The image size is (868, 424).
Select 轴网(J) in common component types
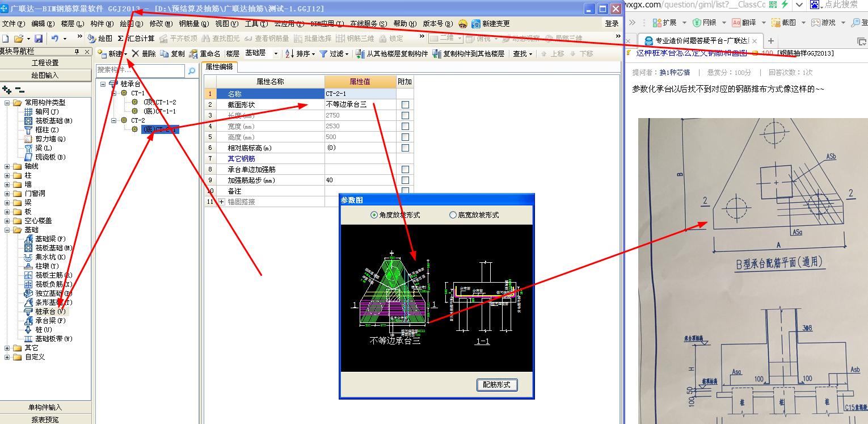47,112
